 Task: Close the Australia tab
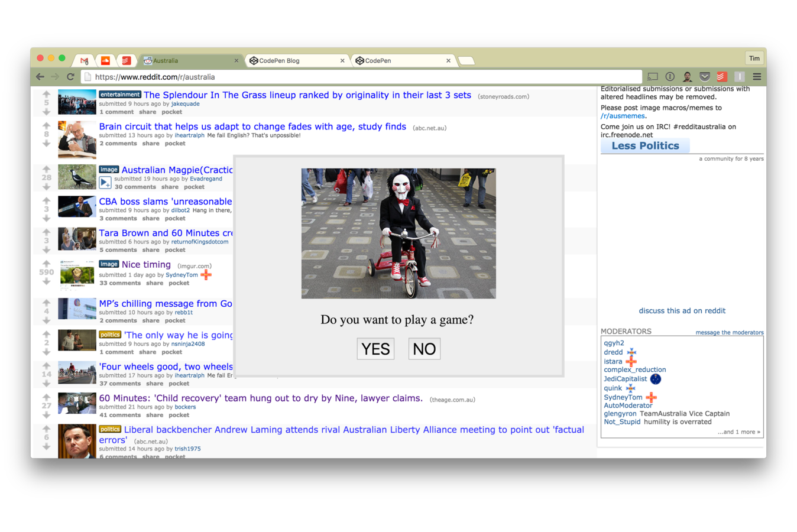pyautogui.click(x=236, y=60)
